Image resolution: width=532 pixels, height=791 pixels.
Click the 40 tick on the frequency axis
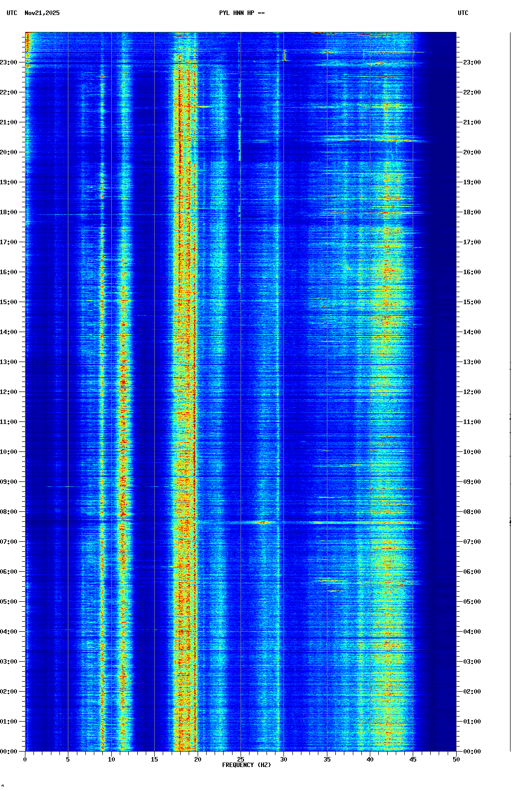click(370, 760)
